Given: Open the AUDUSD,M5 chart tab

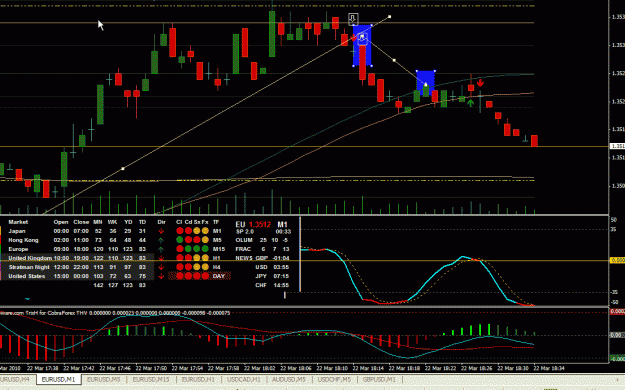Looking at the screenshot, I should coord(289,379).
